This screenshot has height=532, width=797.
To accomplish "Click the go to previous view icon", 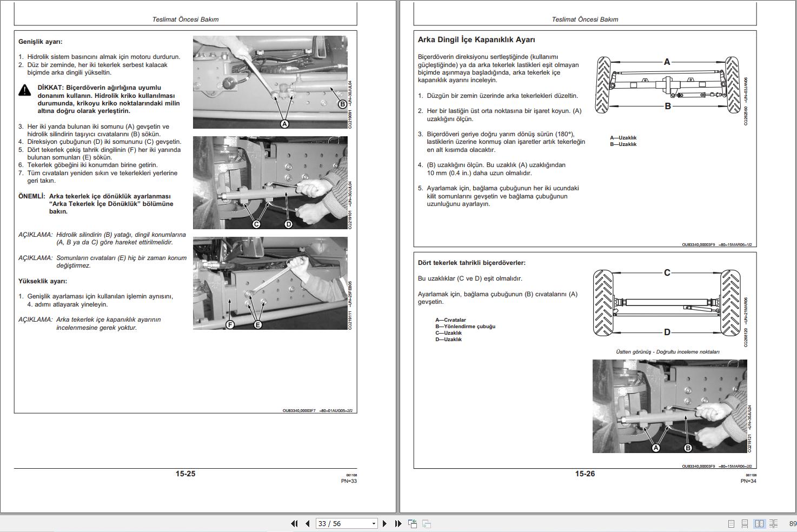I will coord(413,523).
